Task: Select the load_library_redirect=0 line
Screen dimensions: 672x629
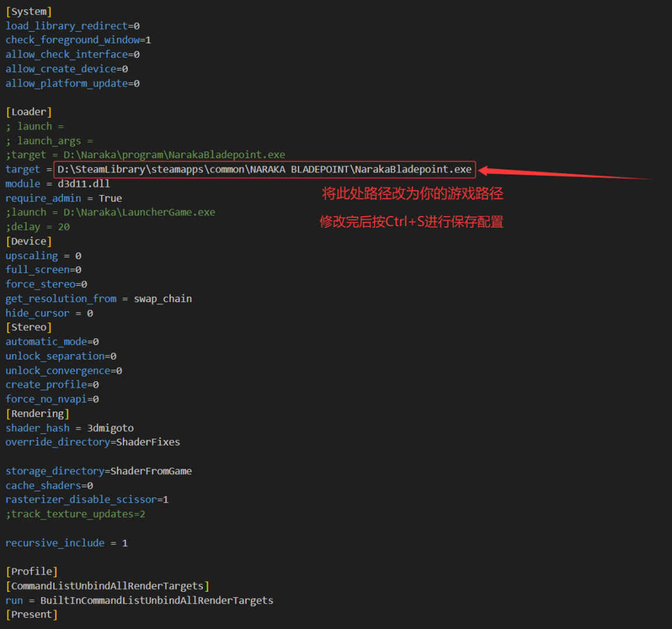Action: (72, 26)
